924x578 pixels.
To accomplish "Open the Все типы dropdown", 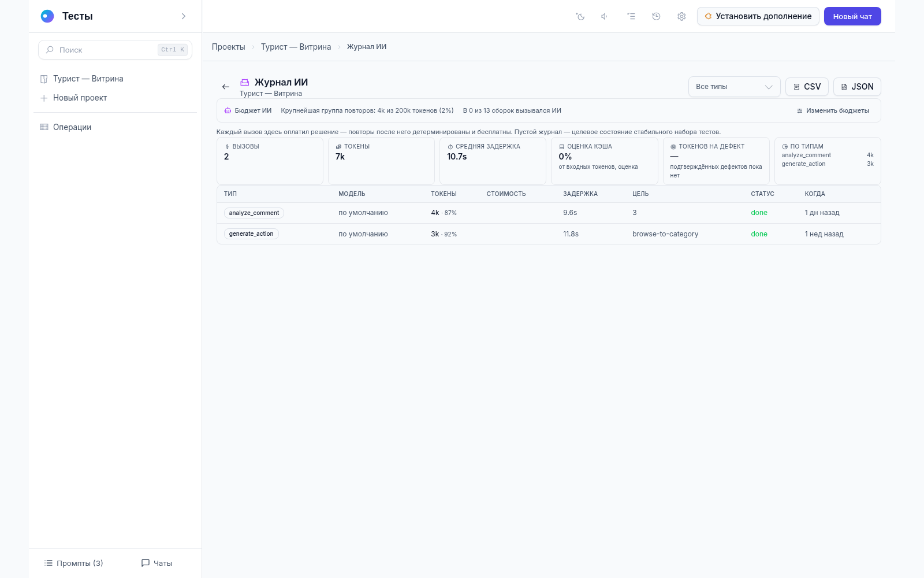I will pyautogui.click(x=734, y=87).
